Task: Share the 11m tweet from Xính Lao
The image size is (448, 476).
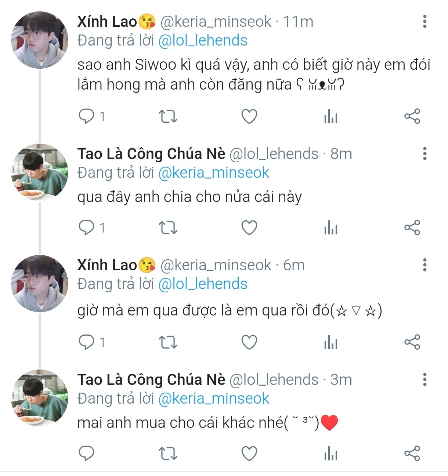Action: [x=412, y=116]
